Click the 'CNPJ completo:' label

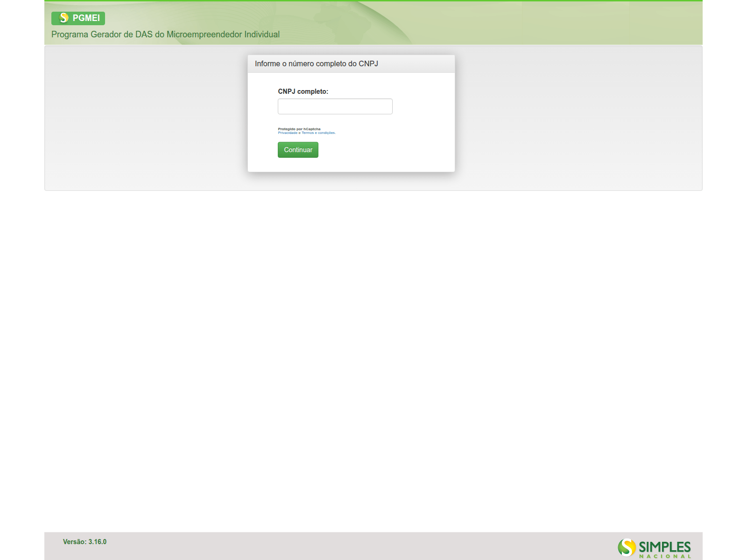[x=303, y=91]
